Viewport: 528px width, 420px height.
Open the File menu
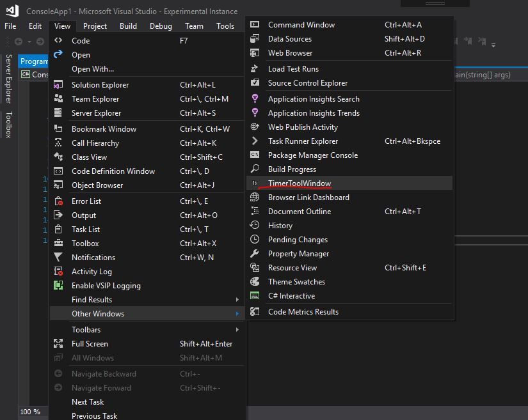tap(10, 26)
